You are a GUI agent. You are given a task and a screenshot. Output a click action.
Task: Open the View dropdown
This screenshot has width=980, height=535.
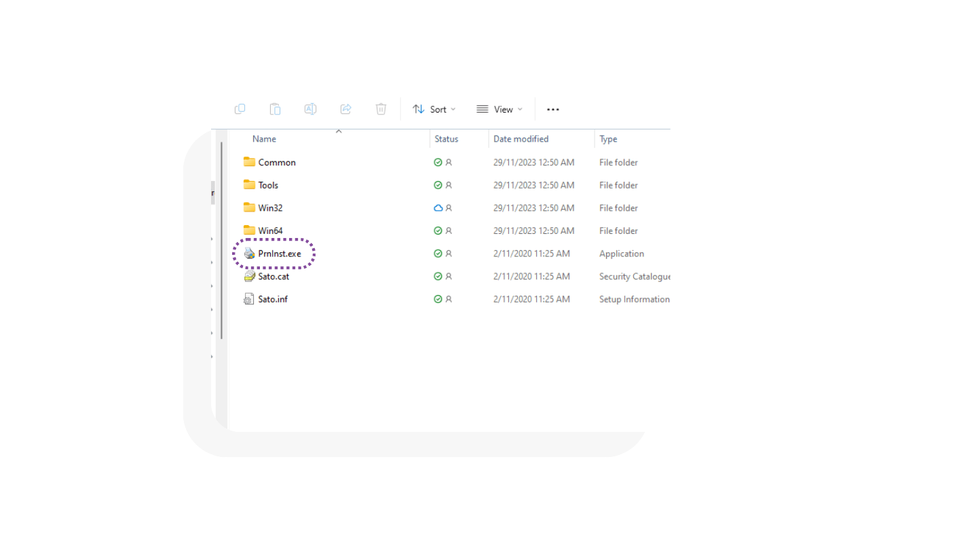[500, 108]
